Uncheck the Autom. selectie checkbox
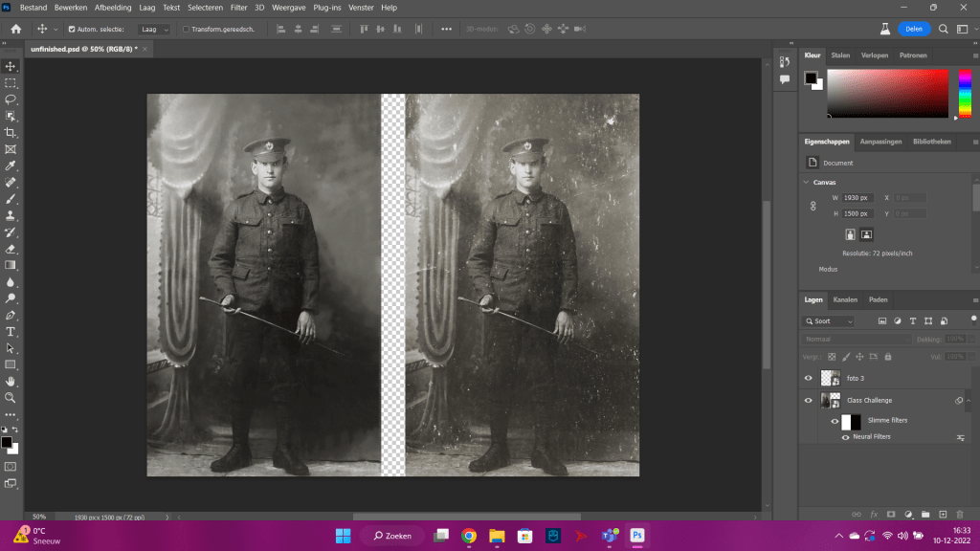980x551 pixels. (71, 29)
